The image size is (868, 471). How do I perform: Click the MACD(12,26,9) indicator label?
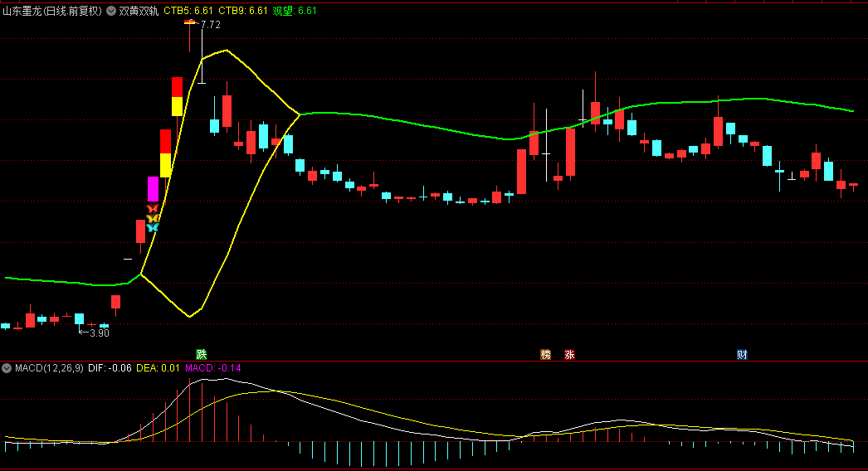49,368
